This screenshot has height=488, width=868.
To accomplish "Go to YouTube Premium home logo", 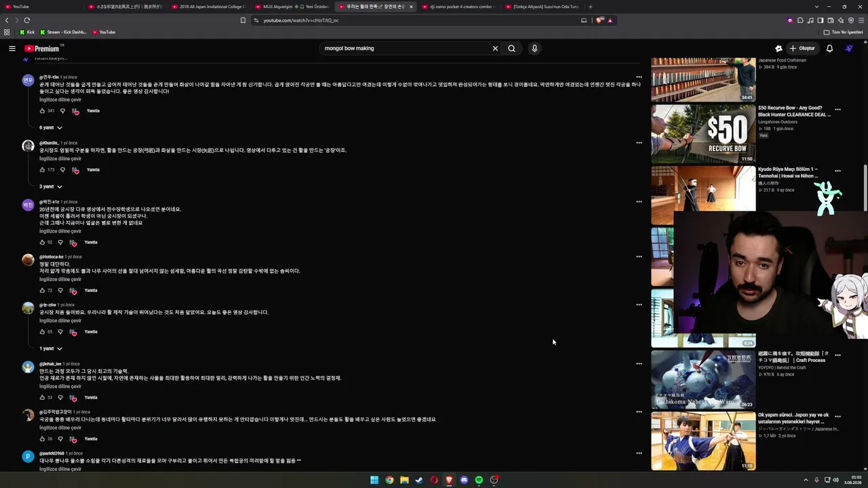I will point(42,48).
